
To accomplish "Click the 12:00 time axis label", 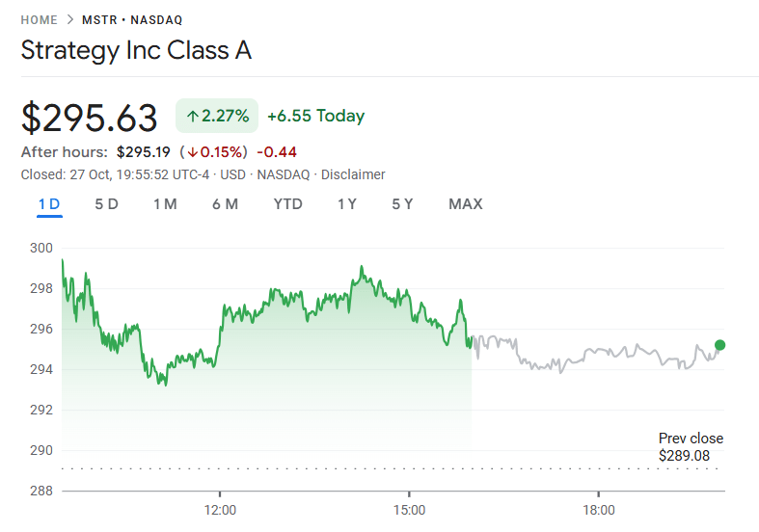I will point(220,509).
